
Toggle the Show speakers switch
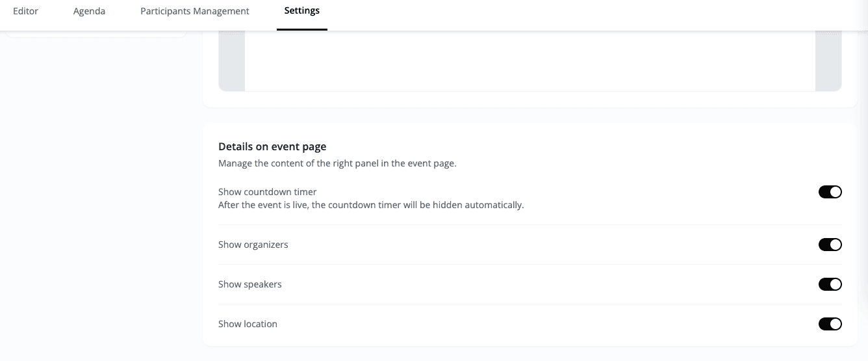(x=830, y=284)
